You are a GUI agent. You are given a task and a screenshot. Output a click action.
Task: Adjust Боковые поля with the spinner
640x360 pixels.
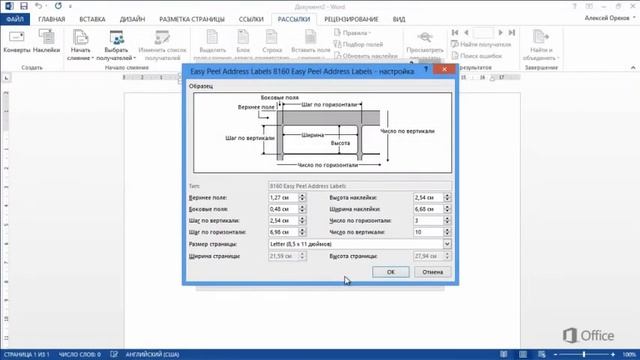coord(302,209)
